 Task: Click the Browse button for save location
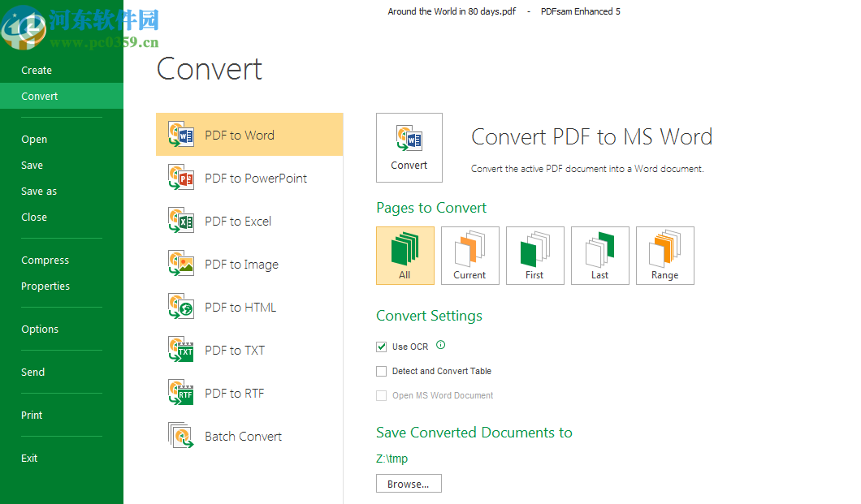[409, 483]
